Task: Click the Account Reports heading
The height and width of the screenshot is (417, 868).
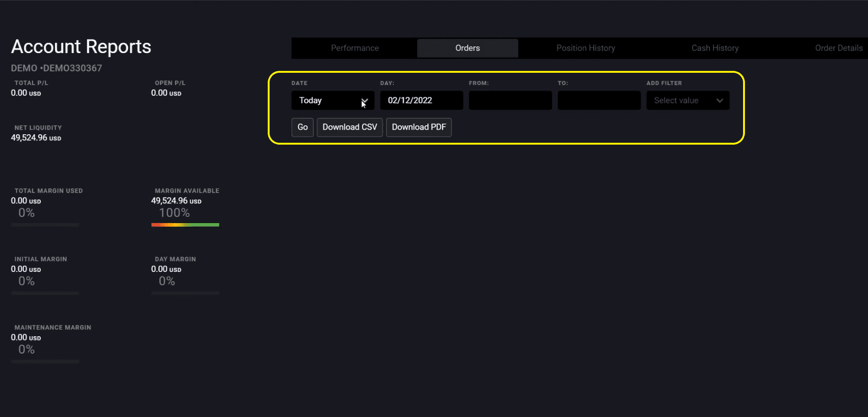Action: click(x=81, y=46)
